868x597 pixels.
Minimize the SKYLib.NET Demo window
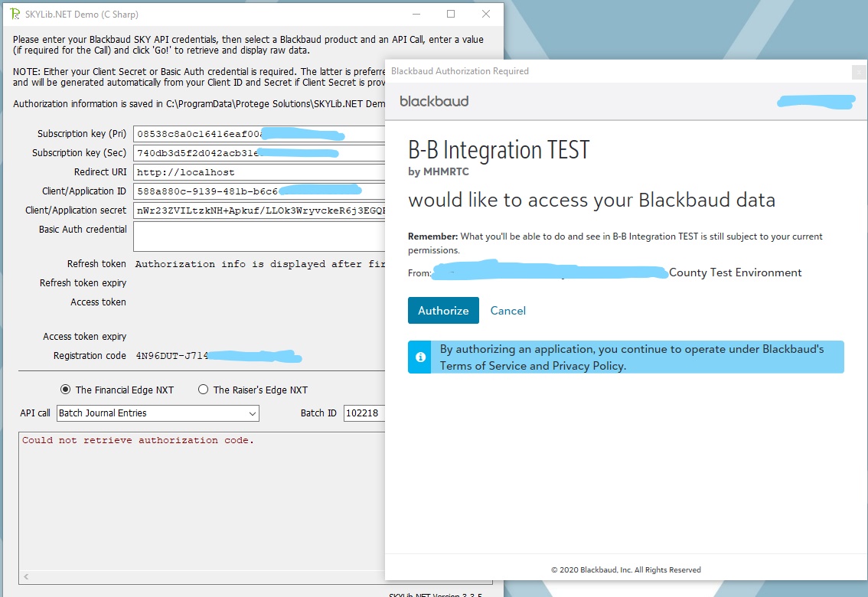pyautogui.click(x=416, y=14)
